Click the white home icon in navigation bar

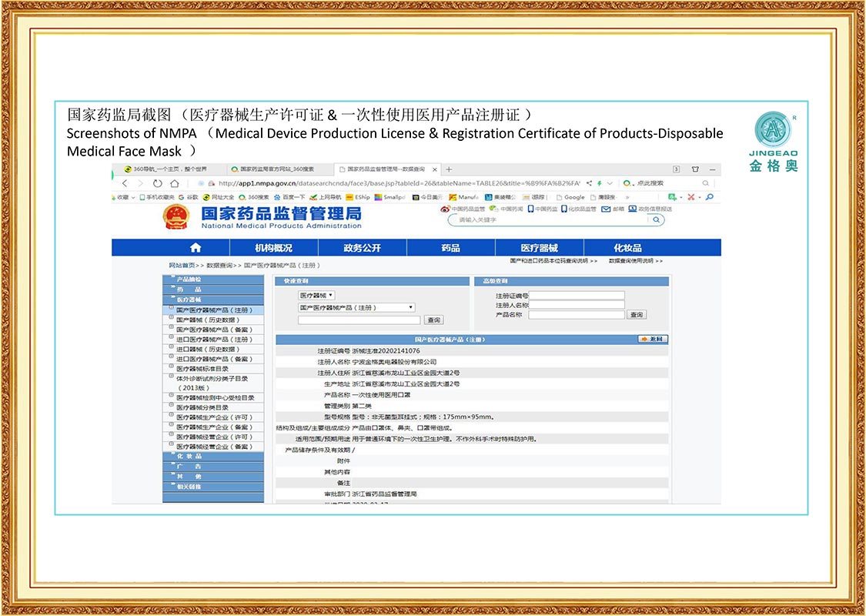pos(196,248)
